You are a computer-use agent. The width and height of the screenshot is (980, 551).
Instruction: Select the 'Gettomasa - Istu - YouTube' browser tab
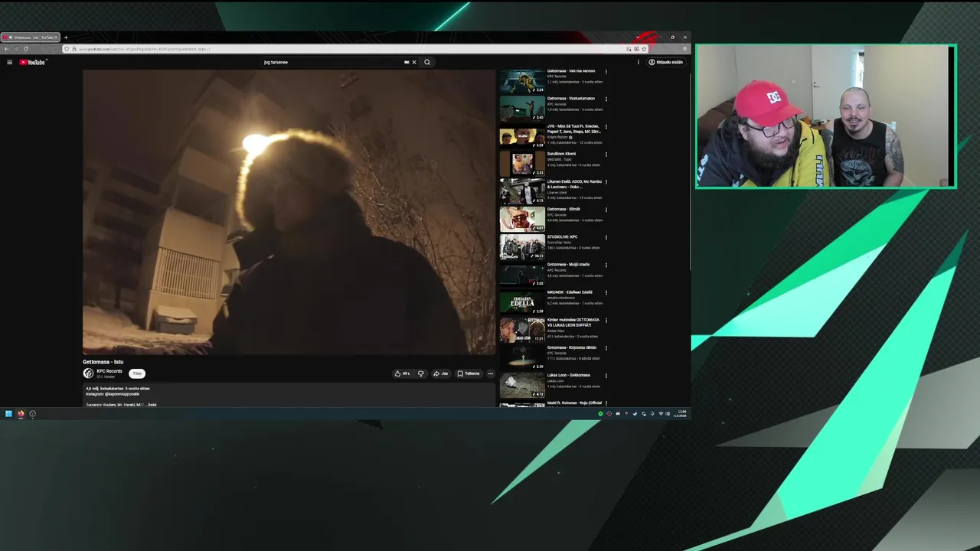pyautogui.click(x=30, y=37)
